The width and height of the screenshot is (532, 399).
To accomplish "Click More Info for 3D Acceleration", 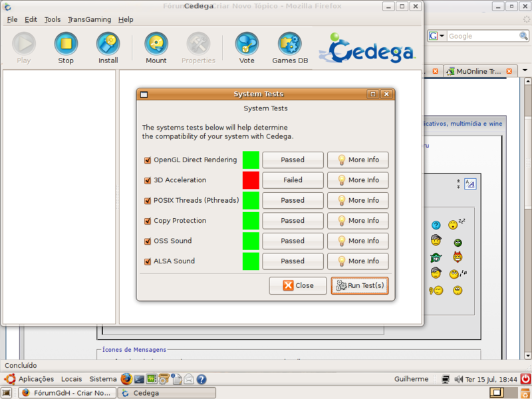I will (x=358, y=180).
